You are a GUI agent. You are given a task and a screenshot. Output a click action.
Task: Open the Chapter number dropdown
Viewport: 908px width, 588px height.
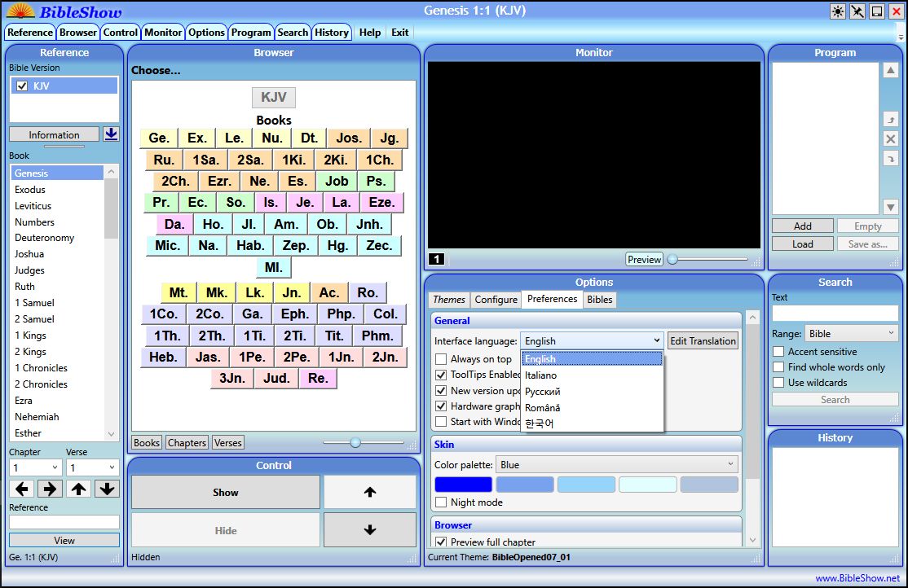click(x=36, y=468)
